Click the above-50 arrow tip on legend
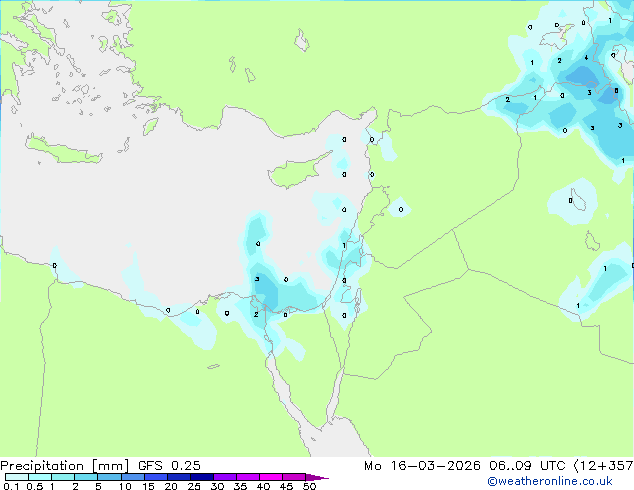The height and width of the screenshot is (490, 634). (317, 477)
